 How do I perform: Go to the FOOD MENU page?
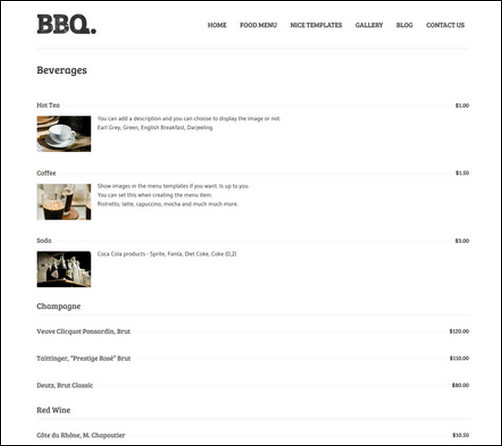[258, 25]
